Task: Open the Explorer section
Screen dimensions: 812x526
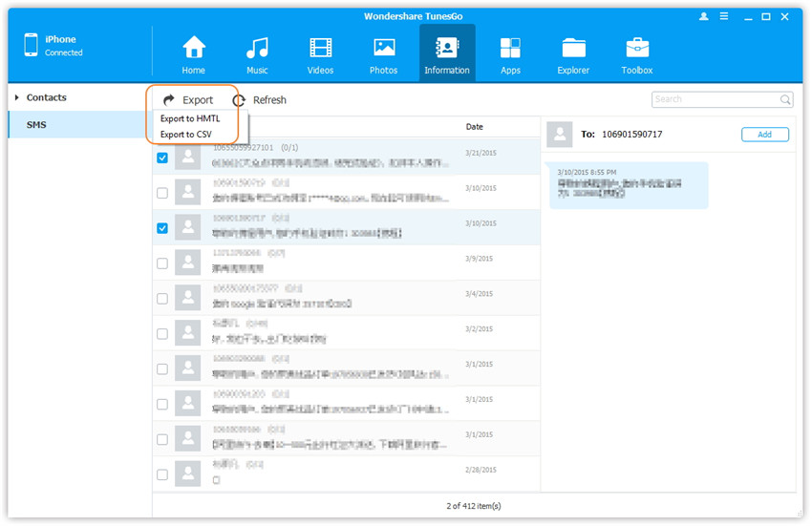Action: (574, 53)
